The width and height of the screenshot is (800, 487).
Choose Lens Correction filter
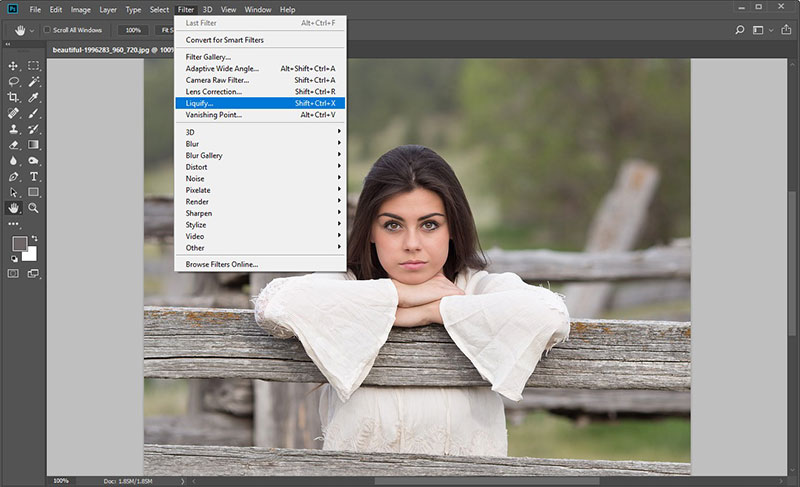(260, 92)
